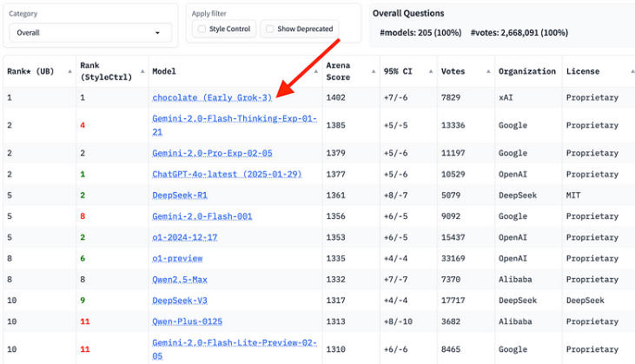This screenshot has height=364, width=635.
Task: Select the votes value 17717
Action: tap(453, 301)
